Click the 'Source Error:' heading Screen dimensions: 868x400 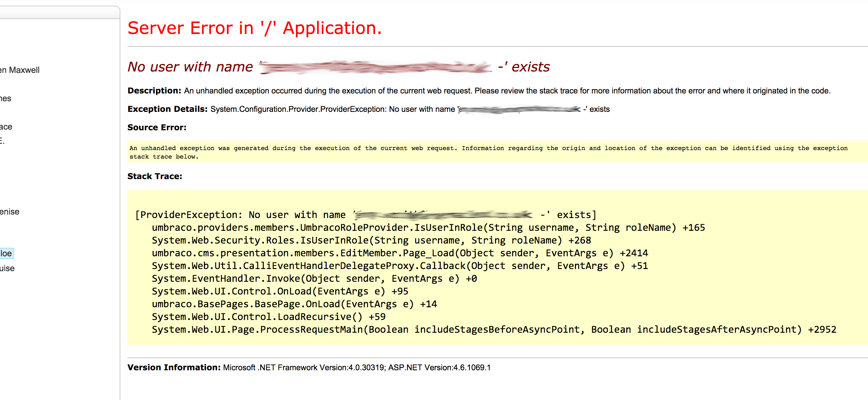(157, 127)
